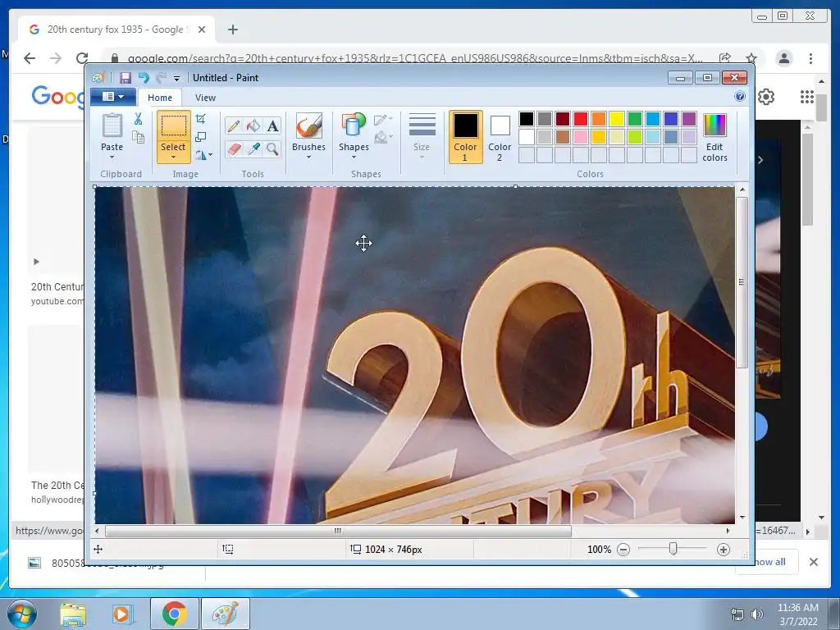The height and width of the screenshot is (630, 840).
Task: Pick the black color swatch in palette
Action: tap(527, 118)
